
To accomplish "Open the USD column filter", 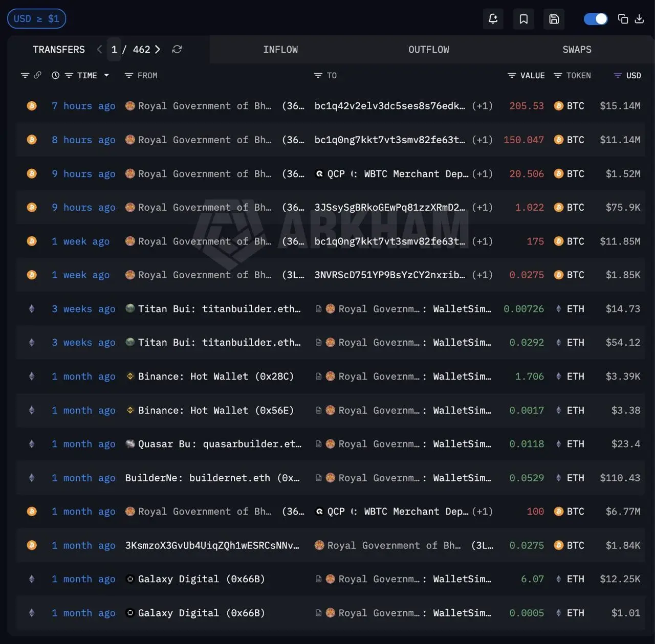I will pyautogui.click(x=618, y=75).
